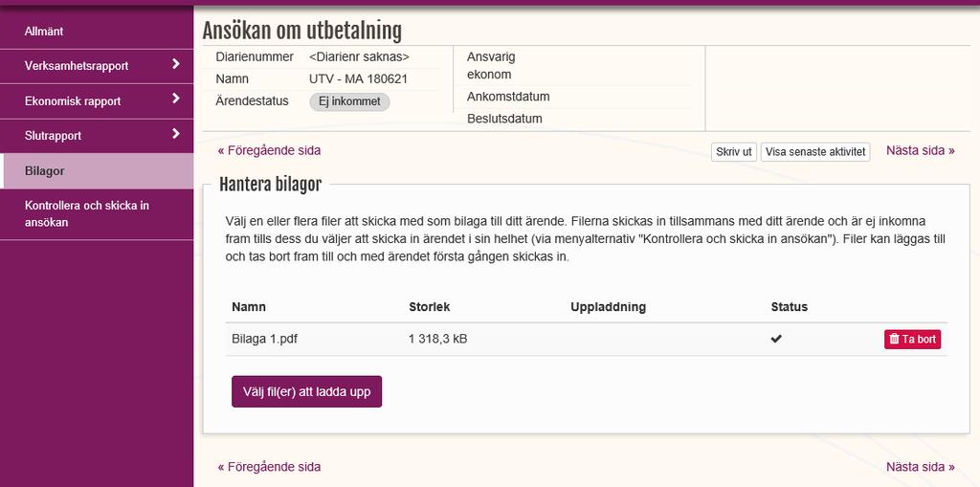Click the file size 1 318,3 kB
The height and width of the screenshot is (487, 980).
[x=438, y=339]
